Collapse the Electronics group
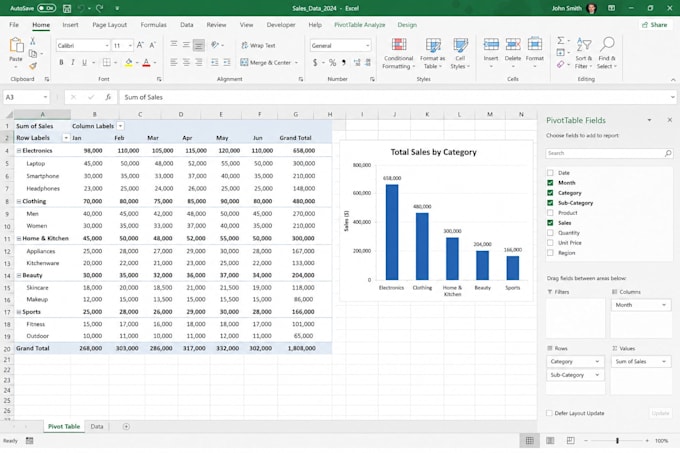Image resolution: width=680 pixels, height=453 pixels. [19, 151]
